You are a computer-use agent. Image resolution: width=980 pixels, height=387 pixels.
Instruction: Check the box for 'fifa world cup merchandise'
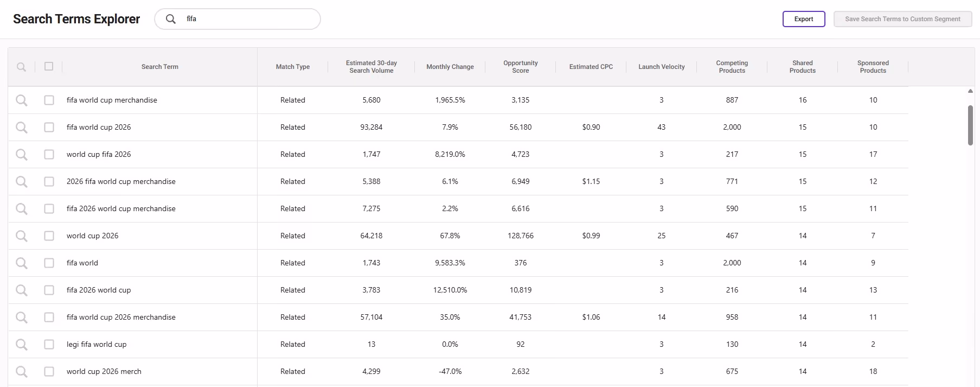point(49,100)
